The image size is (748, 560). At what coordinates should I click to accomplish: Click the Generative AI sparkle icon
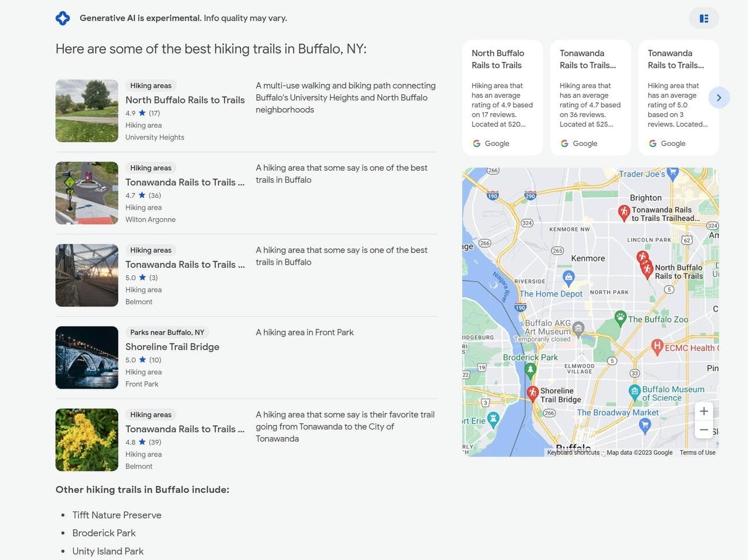[x=63, y=18]
